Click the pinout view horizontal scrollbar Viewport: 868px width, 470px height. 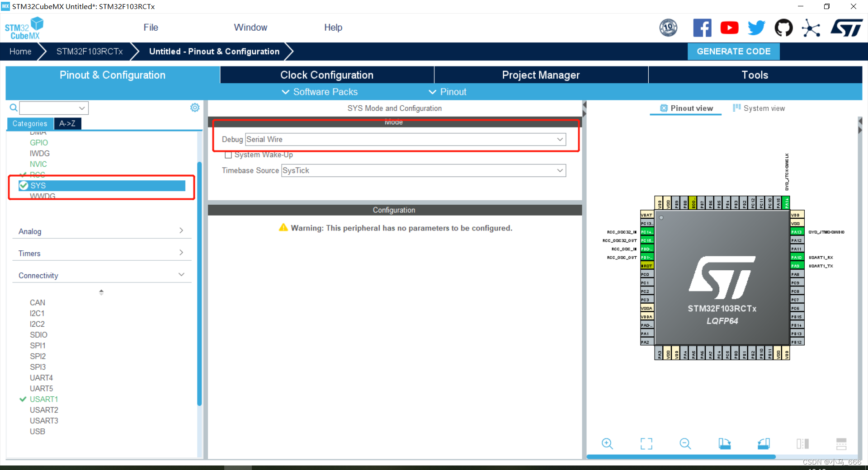coord(681,457)
